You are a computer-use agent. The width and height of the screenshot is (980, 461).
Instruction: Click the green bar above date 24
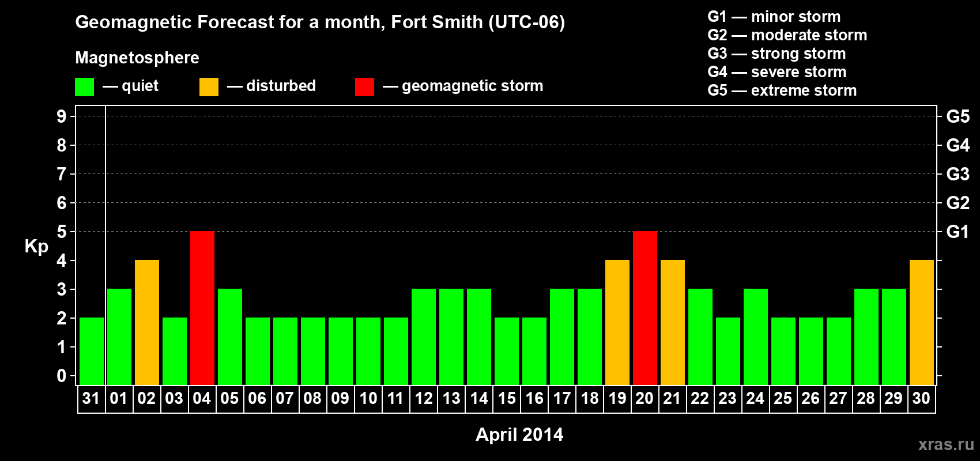coord(756,337)
